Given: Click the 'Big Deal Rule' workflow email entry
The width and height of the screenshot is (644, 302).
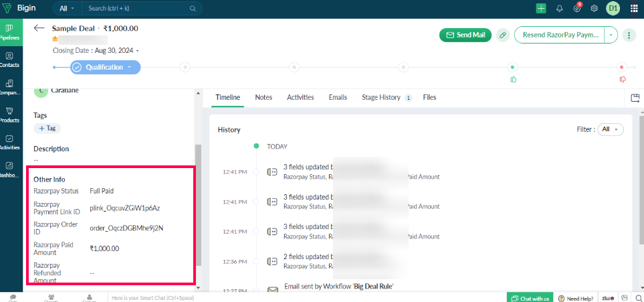Looking at the screenshot, I should [x=339, y=287].
